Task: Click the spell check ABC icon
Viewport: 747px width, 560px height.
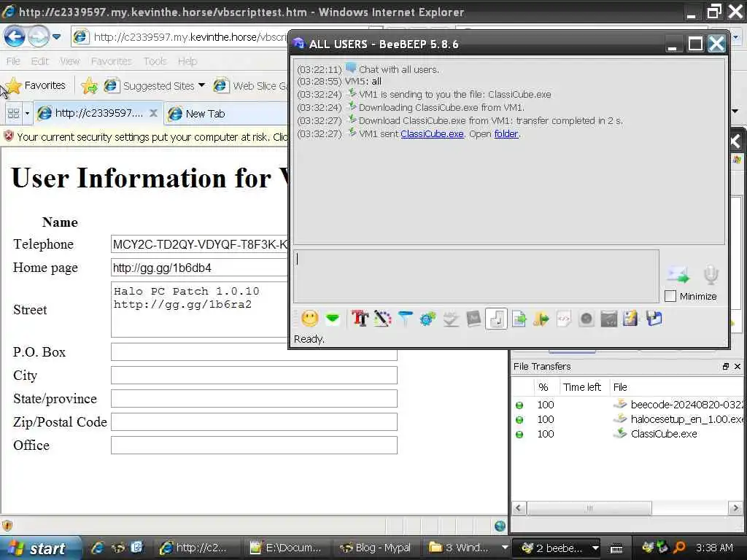Action: pyautogui.click(x=451, y=319)
